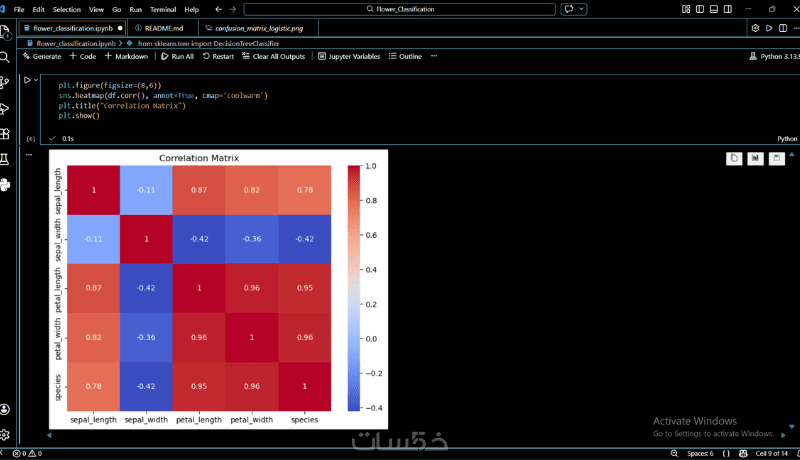Click the zoom icon in status bar
The image size is (800, 460).
point(674,453)
